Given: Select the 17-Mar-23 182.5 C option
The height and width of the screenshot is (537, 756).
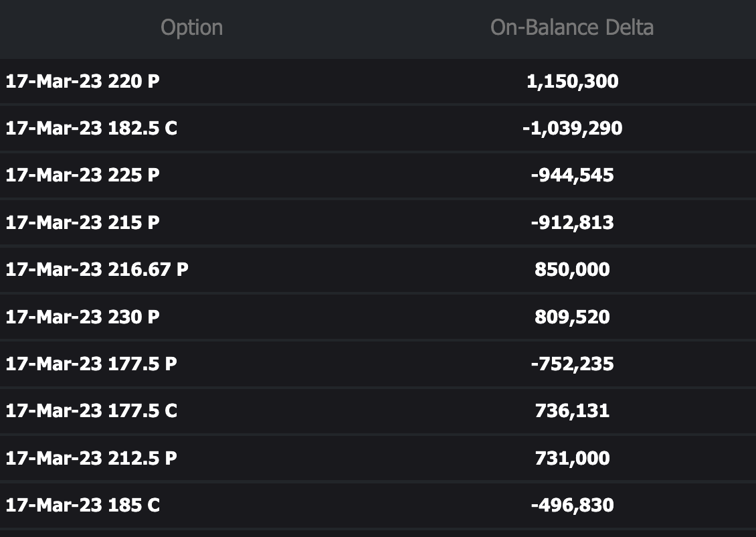Looking at the screenshot, I should click(92, 129).
